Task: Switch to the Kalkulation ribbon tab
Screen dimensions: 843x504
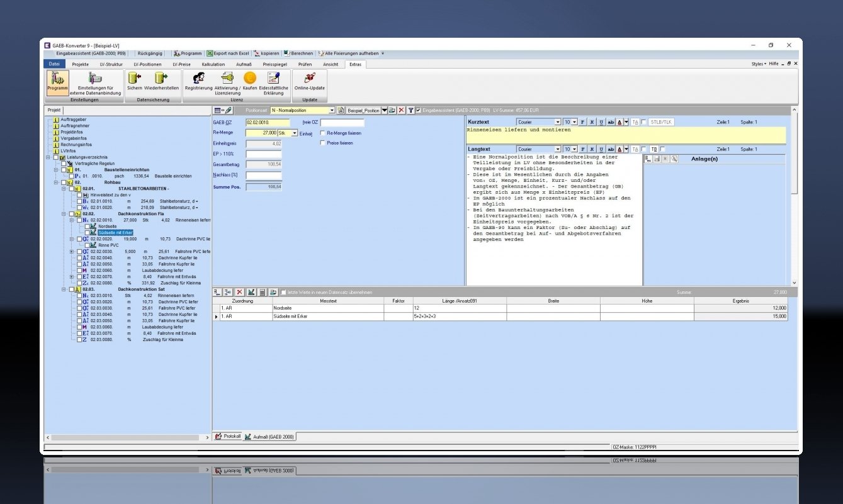Action: 213,64
